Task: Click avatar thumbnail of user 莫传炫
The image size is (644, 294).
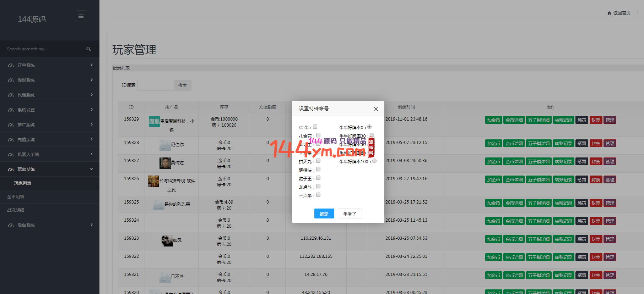Action: tap(165, 163)
